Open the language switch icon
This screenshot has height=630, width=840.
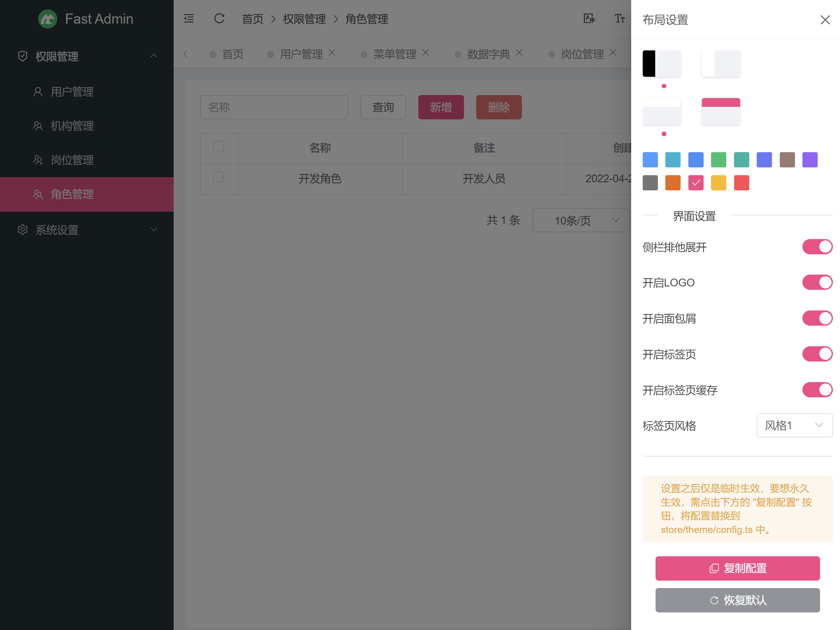click(x=589, y=19)
